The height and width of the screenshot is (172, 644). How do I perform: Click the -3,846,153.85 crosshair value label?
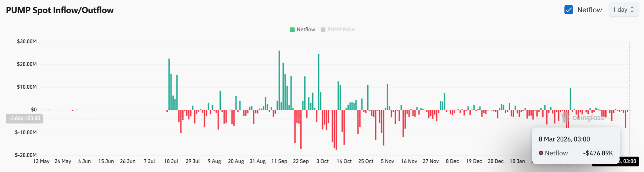tap(25, 119)
